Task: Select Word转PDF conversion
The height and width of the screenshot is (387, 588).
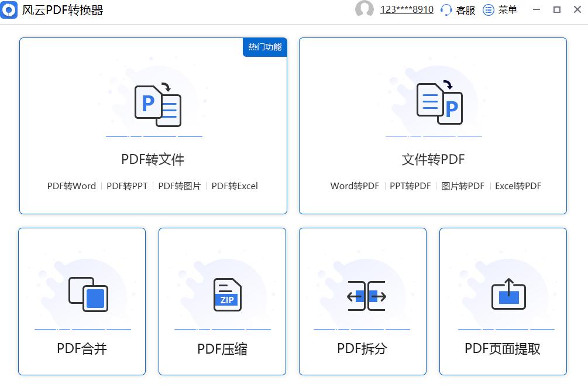Action: click(355, 186)
